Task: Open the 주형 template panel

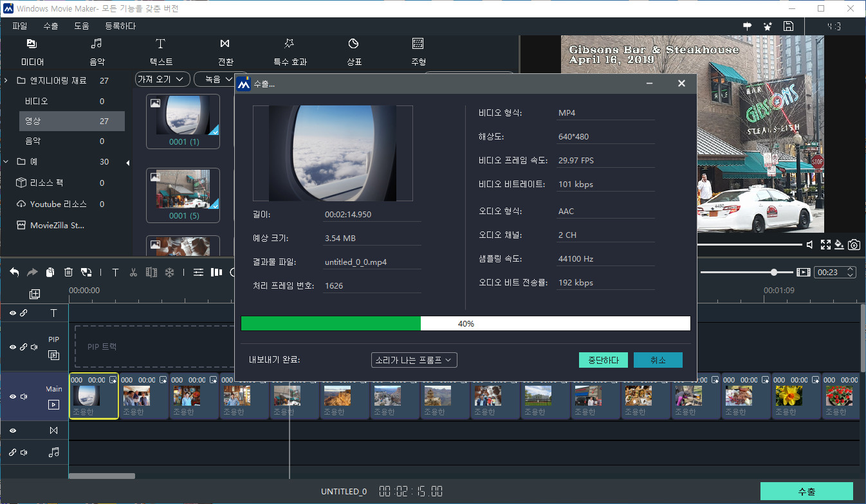Action: pyautogui.click(x=418, y=52)
